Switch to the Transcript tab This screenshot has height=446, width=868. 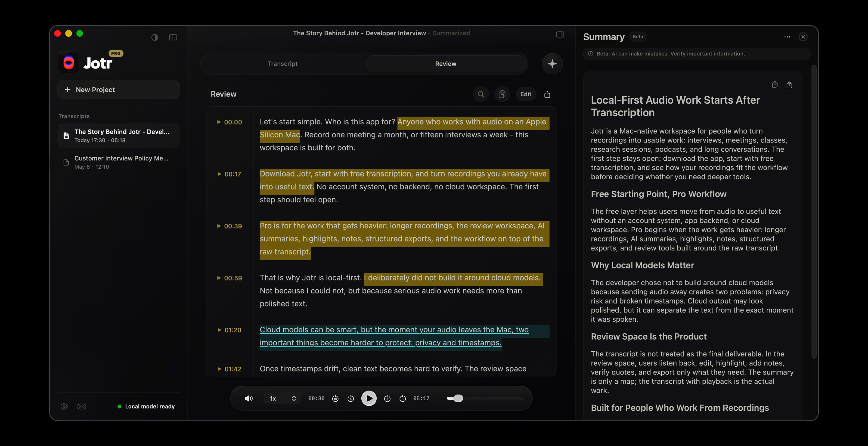(283, 64)
